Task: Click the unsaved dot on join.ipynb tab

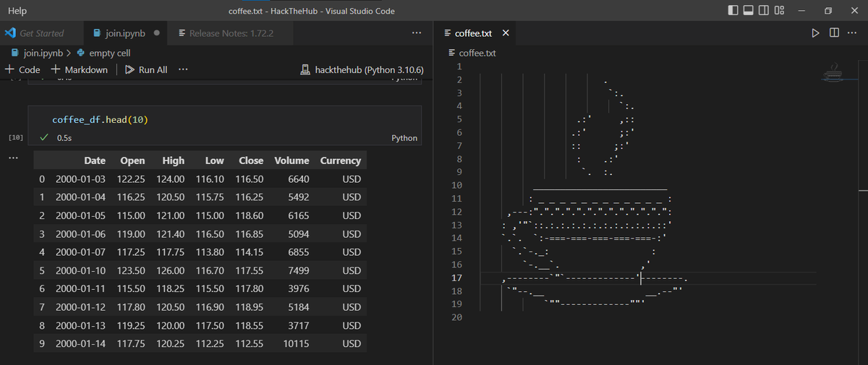Action: [157, 33]
